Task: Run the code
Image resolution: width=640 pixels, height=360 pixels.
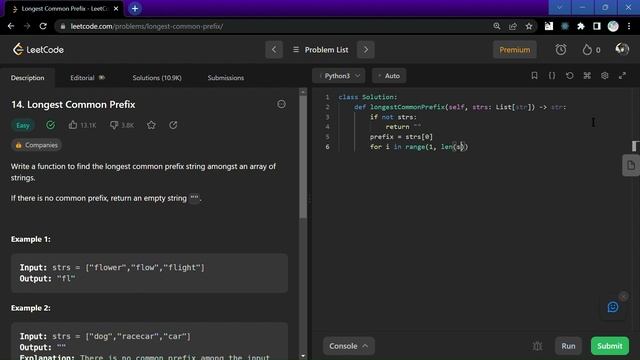Action: tap(568, 346)
